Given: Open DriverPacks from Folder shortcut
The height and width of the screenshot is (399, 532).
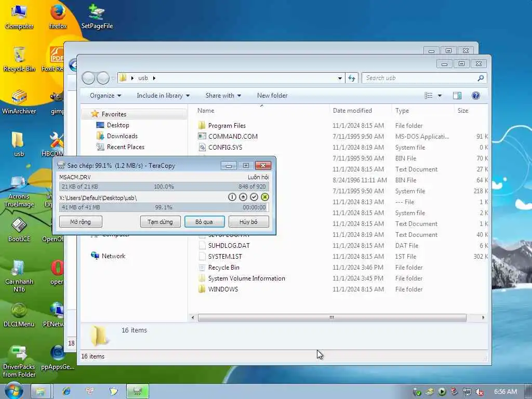Looking at the screenshot, I should tap(19, 362).
